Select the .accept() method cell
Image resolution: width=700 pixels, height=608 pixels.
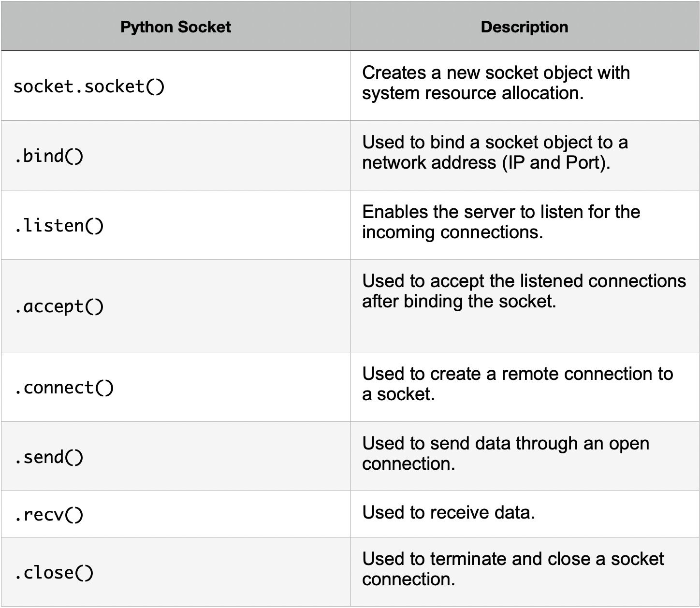point(59,306)
